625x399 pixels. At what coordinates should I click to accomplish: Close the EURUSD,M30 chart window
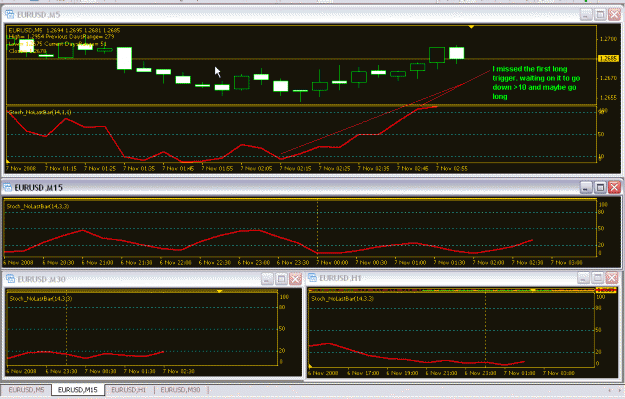coord(295,279)
